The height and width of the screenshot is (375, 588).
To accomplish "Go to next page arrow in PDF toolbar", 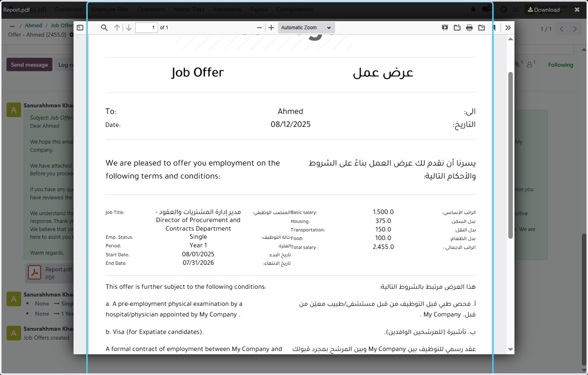I will pos(128,28).
